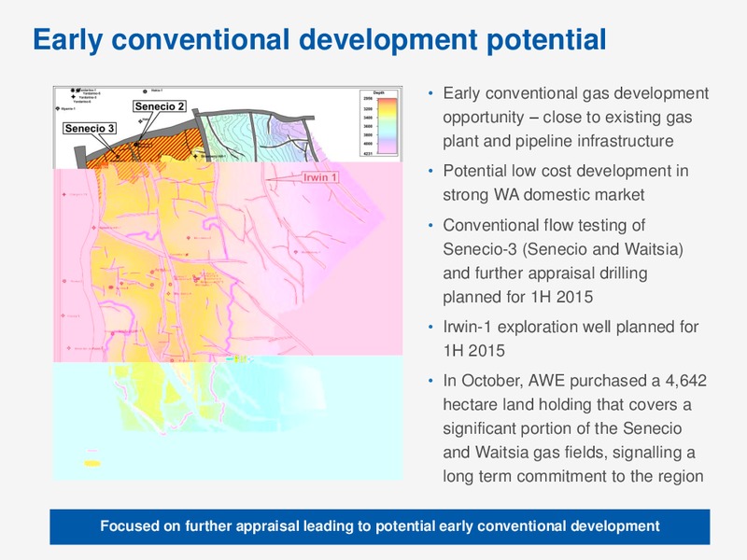Click the text 'strong WA domestic market'
This screenshot has height=560, width=747.
coord(543,195)
